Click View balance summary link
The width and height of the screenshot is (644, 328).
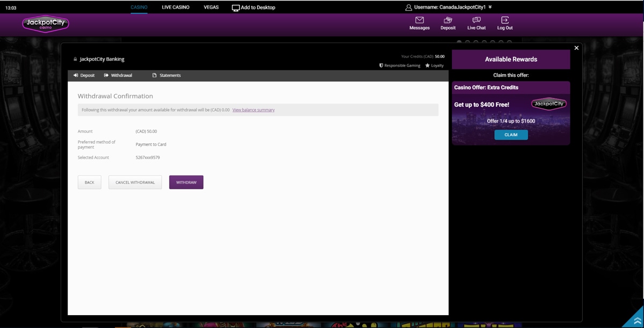tap(253, 110)
